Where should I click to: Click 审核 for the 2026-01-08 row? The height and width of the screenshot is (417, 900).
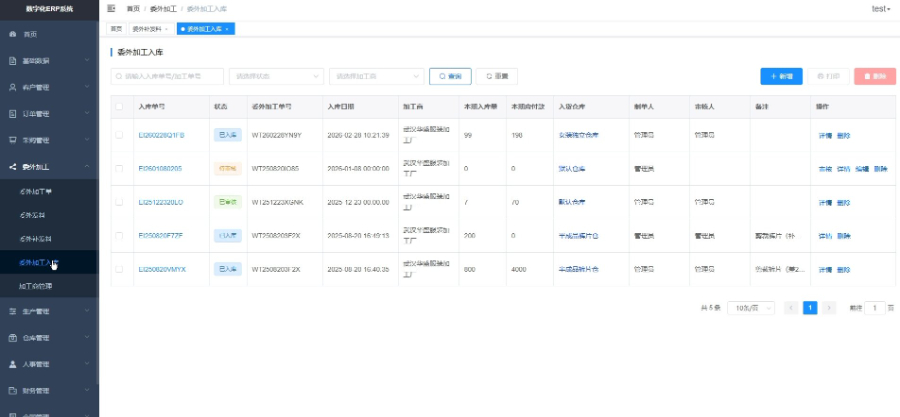click(825, 169)
